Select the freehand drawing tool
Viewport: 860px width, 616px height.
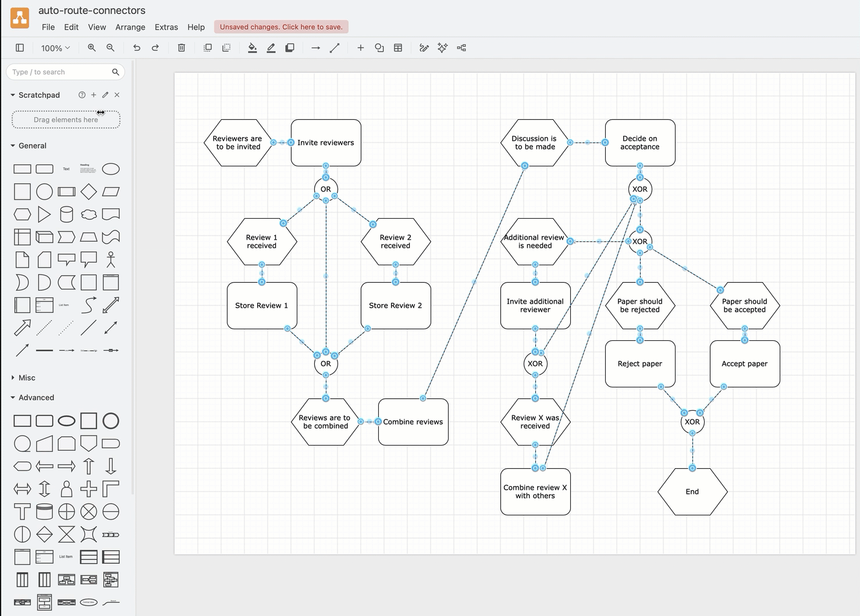pyautogui.click(x=424, y=48)
